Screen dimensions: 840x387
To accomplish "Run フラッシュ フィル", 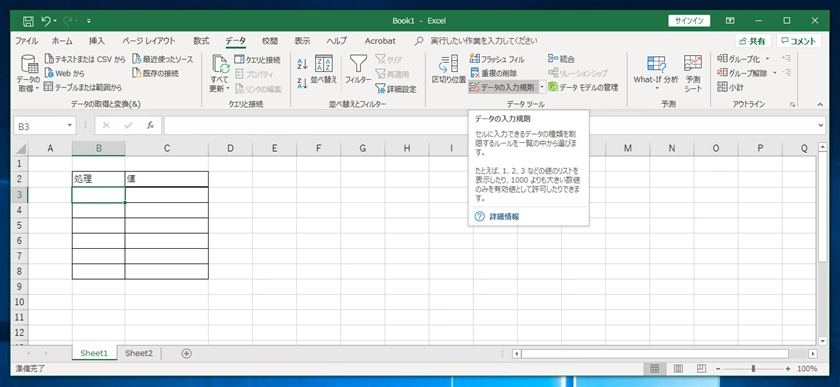I will click(x=497, y=59).
